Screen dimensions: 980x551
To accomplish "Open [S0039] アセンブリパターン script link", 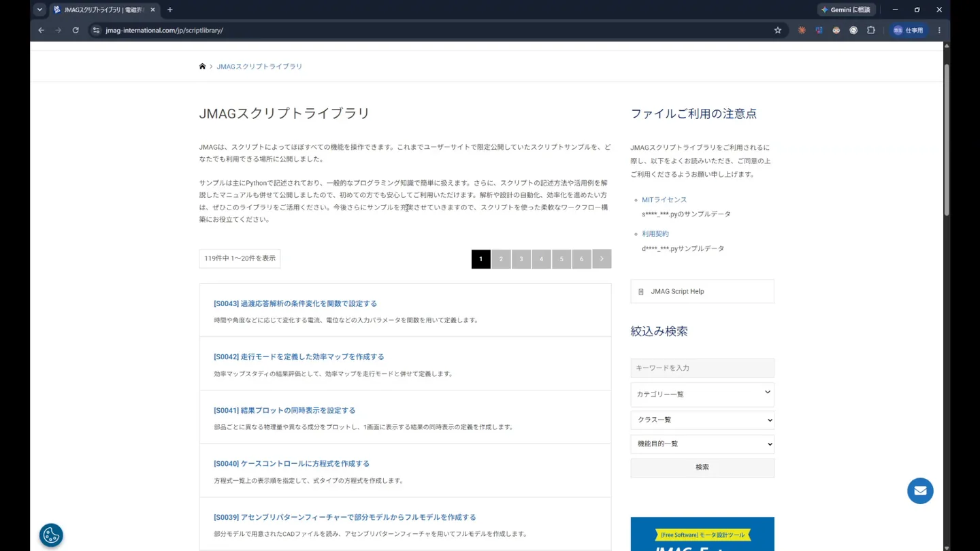I will click(x=345, y=517).
